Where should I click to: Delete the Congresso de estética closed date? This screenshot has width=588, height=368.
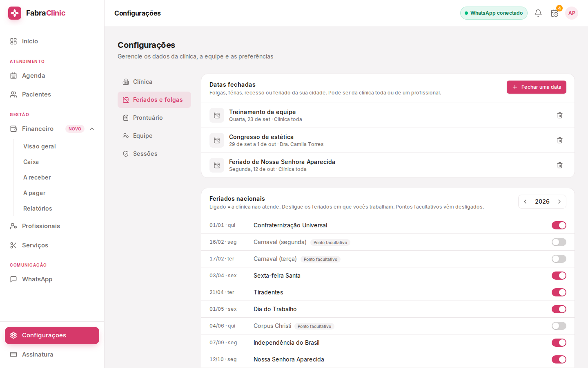560,140
